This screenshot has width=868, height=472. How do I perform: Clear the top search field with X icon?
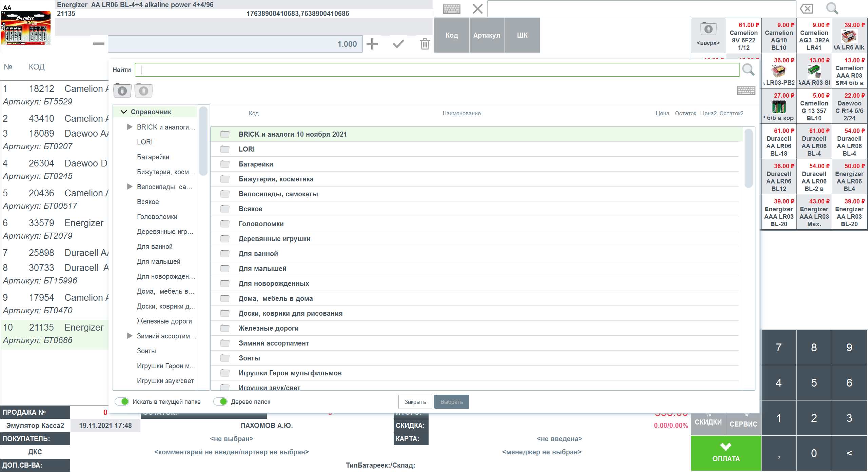pos(477,8)
